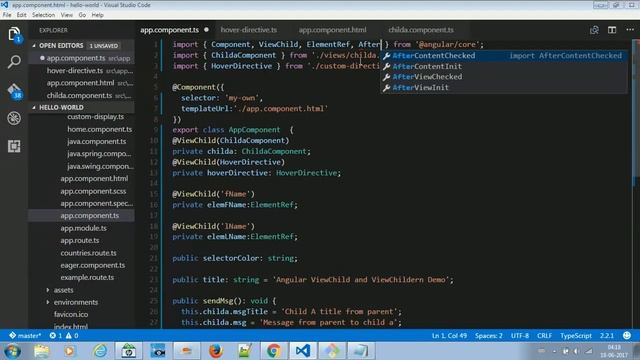Screen dimensions: 640x360
Task: Open the editor more actions ellipsis
Action: tap(630, 30)
